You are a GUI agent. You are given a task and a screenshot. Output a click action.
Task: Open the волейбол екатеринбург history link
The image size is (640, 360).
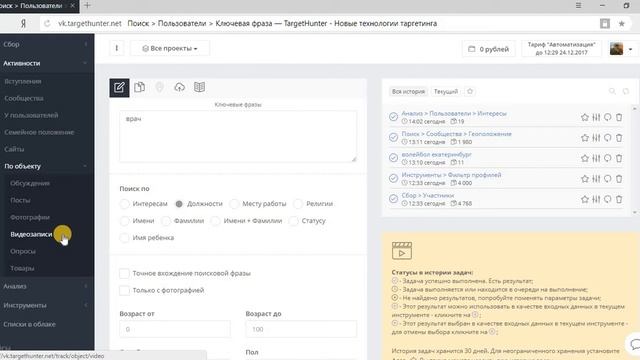pos(436,154)
